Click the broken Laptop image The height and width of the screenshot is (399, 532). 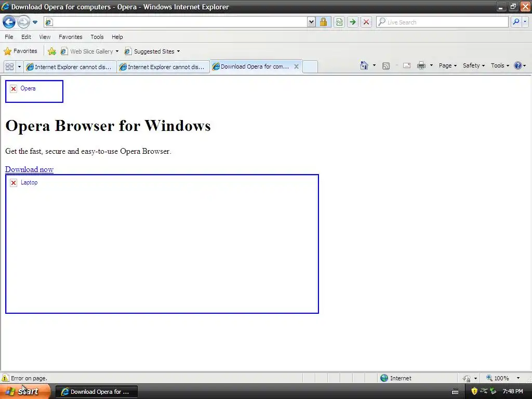pyautogui.click(x=162, y=244)
